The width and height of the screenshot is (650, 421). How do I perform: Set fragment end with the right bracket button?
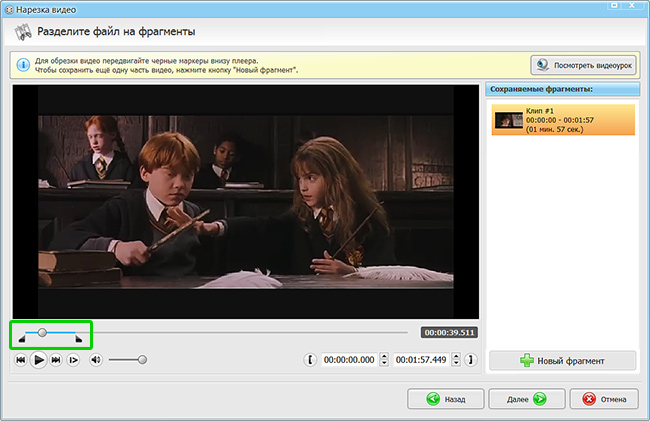pos(471,360)
